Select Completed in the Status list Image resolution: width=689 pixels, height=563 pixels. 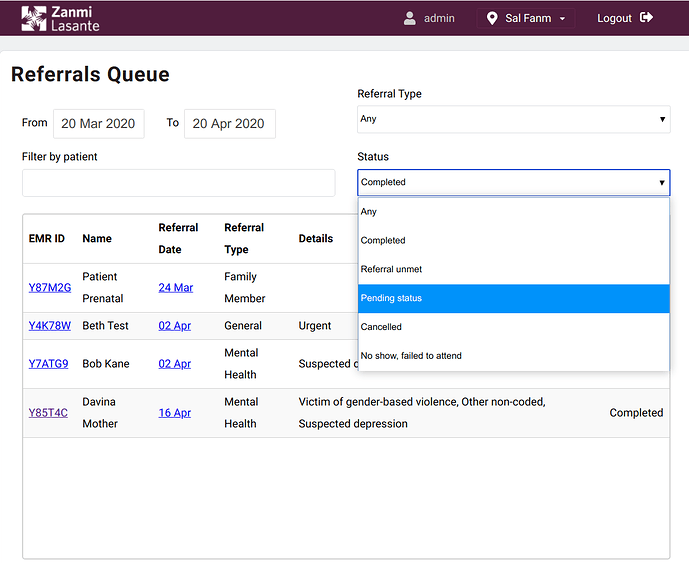pos(514,240)
